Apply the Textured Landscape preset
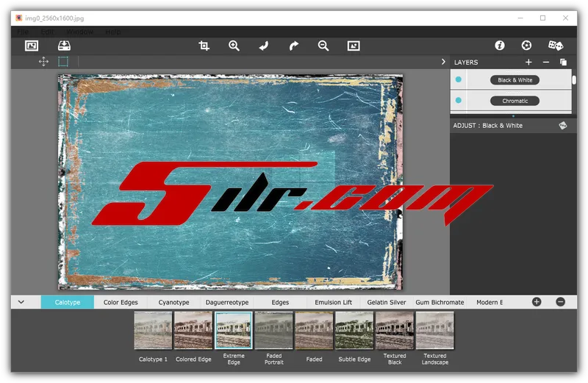The image size is (588, 383). click(x=435, y=331)
